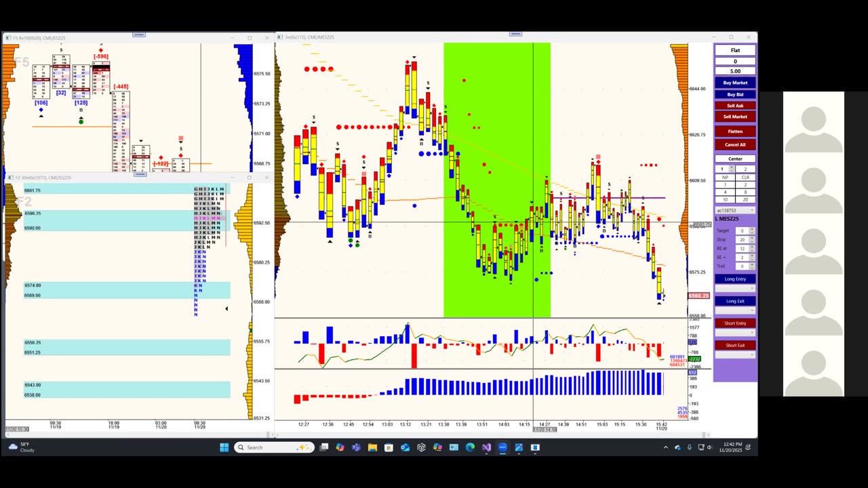The width and height of the screenshot is (868, 488).
Task: Adjust the order quantity stepper arrows
Action: (x=731, y=169)
